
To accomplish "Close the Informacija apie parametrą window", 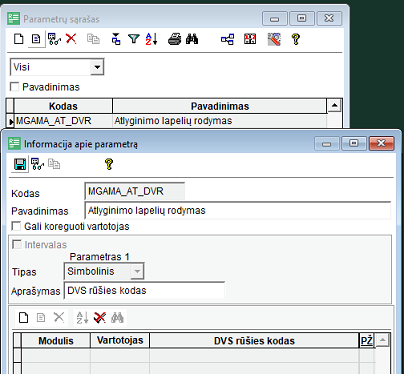I will (381, 143).
